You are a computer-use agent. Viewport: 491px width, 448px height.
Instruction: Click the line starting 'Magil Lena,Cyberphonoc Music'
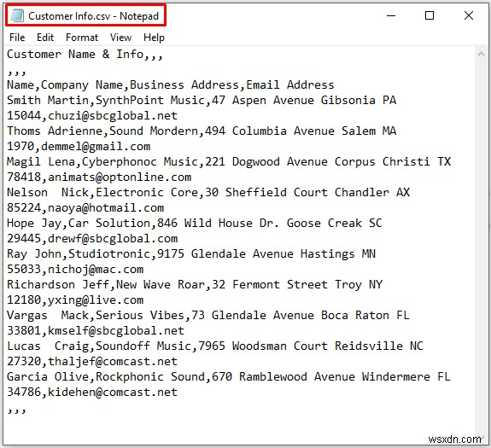coord(229,162)
